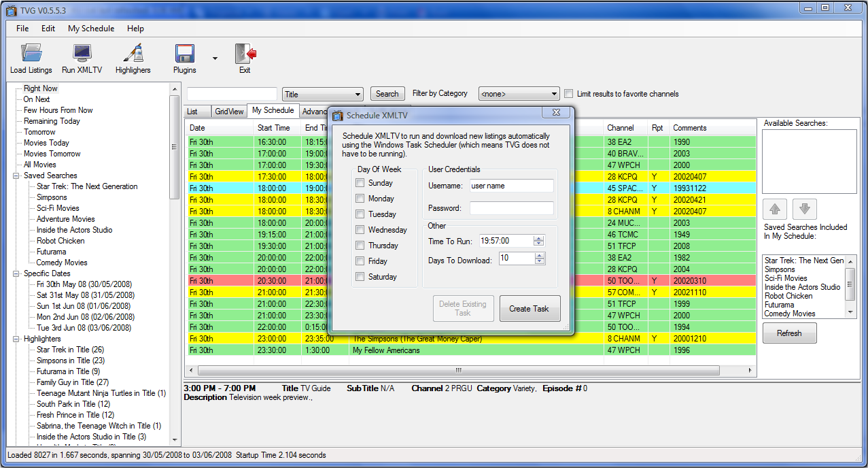Click the Delete Existing Task button
This screenshot has height=468, width=868.
(463, 309)
